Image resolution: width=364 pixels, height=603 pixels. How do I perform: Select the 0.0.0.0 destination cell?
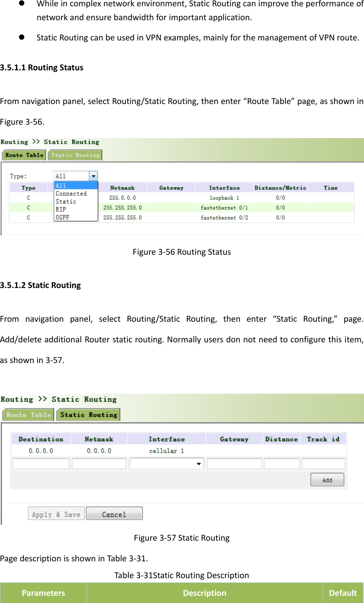tap(41, 451)
